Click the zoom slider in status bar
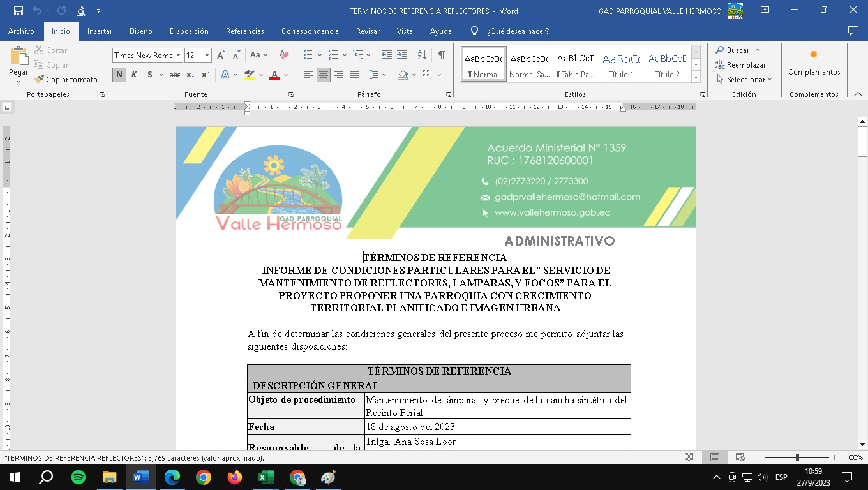This screenshot has height=490, width=868. [797, 457]
